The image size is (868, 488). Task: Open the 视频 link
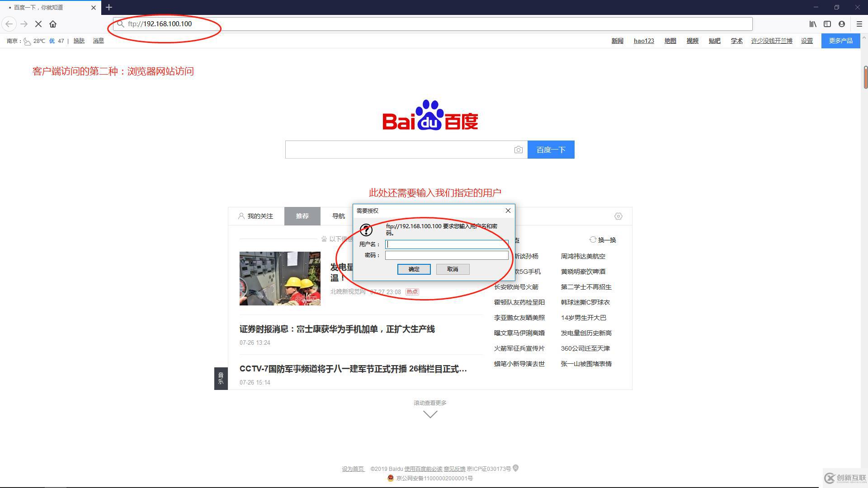(x=692, y=41)
